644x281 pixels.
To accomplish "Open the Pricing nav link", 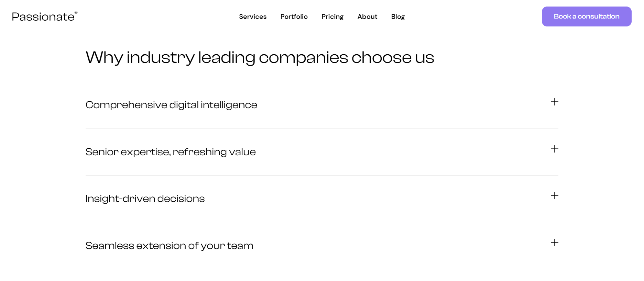I will click(x=332, y=16).
